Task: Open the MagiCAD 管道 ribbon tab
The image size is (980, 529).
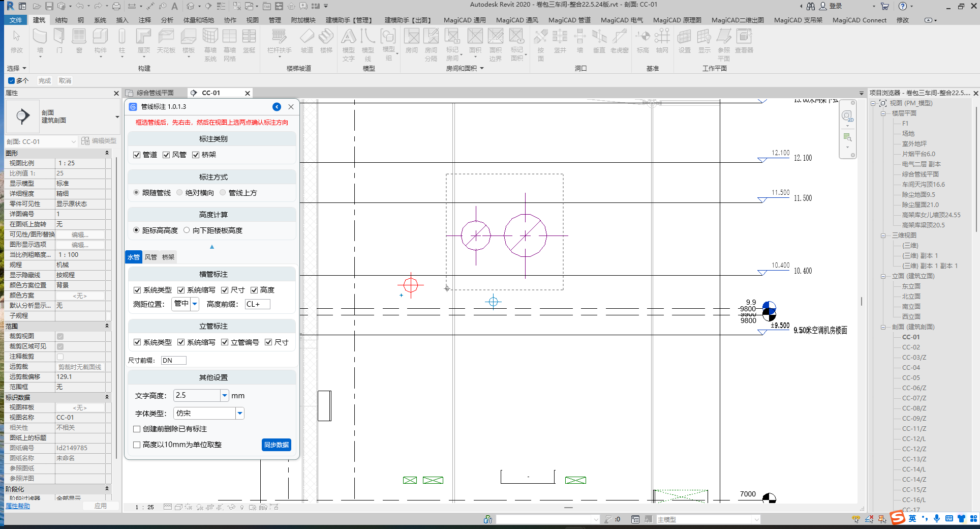Action: [x=569, y=20]
